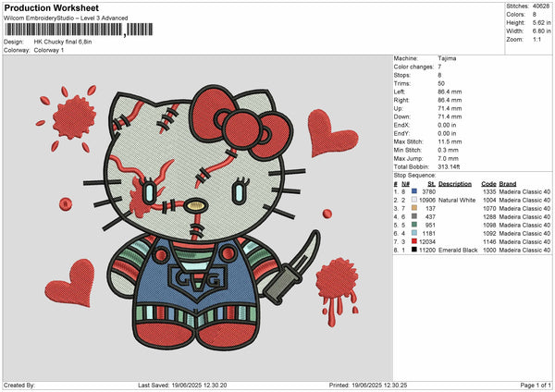Click the Code column header
555x392 pixels.
[488, 183]
